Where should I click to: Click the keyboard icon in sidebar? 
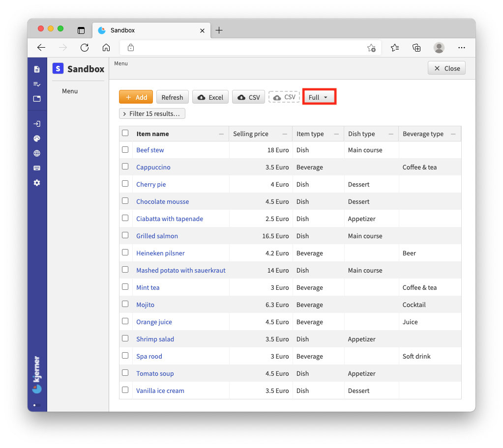pos(37,168)
